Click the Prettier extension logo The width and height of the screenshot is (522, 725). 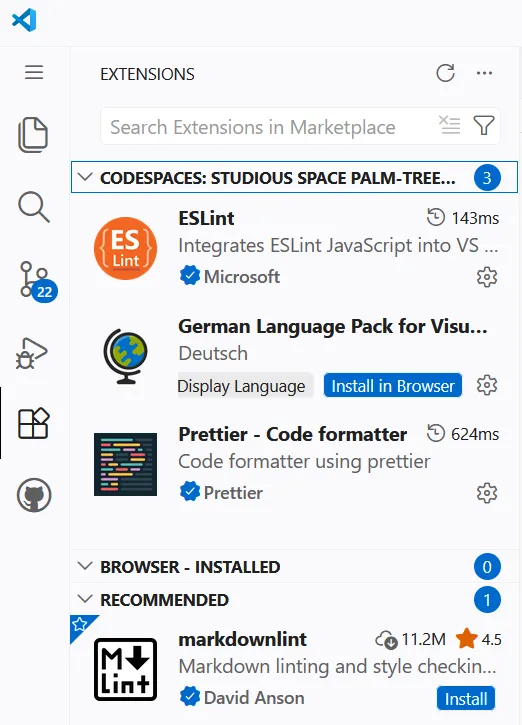point(125,464)
